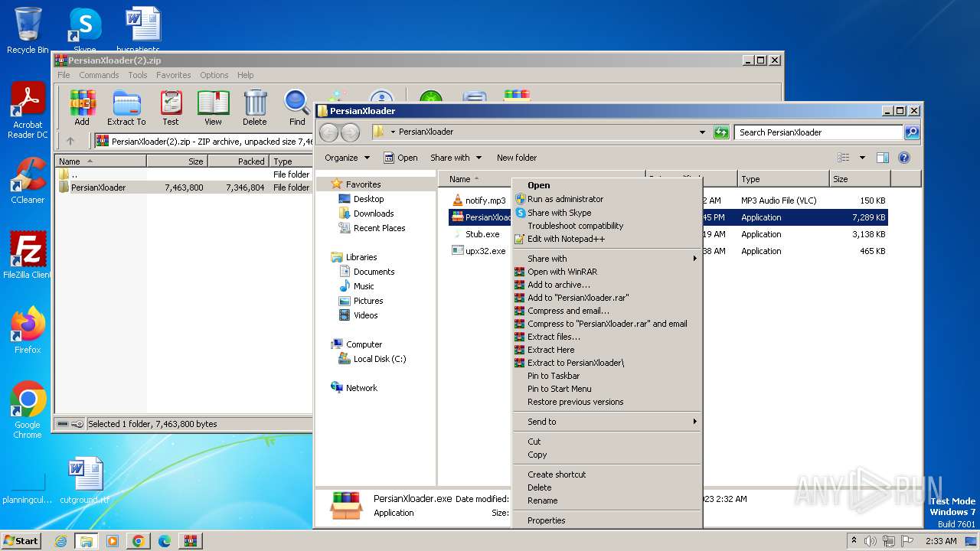Click Edge icon in taskbar
Image resolution: width=980 pixels, height=551 pixels.
[164, 541]
